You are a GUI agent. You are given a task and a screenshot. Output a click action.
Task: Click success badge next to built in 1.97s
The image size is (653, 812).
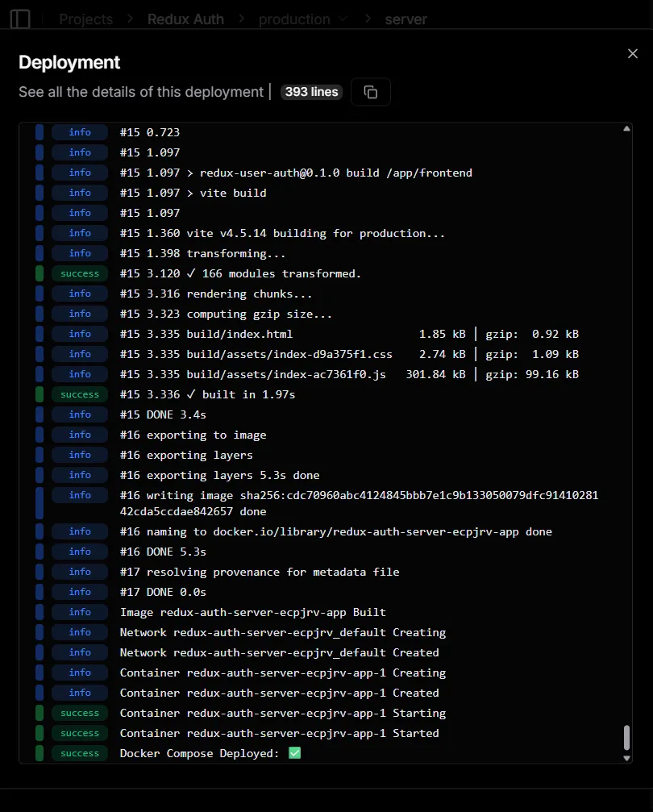pyautogui.click(x=79, y=394)
